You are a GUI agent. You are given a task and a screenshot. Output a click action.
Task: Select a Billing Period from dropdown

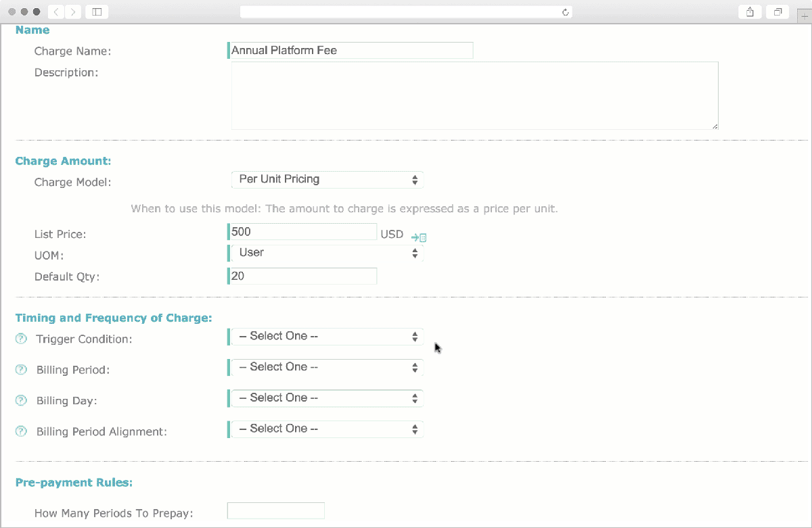(x=328, y=367)
